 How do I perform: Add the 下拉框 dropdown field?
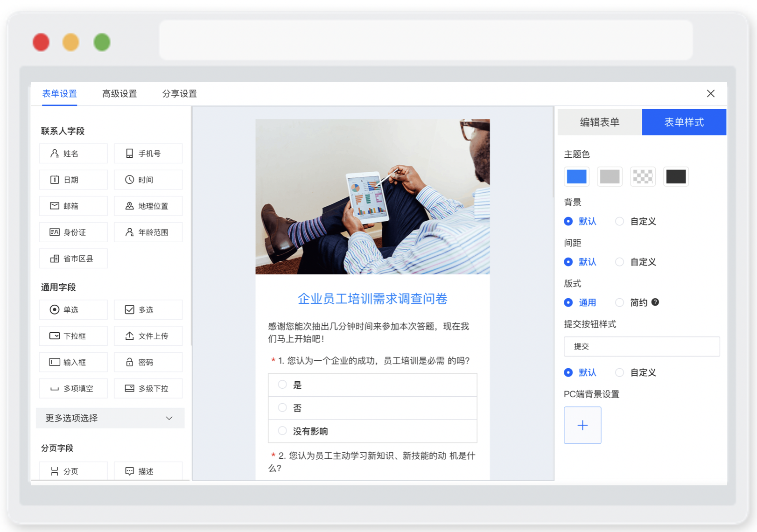[73, 336]
